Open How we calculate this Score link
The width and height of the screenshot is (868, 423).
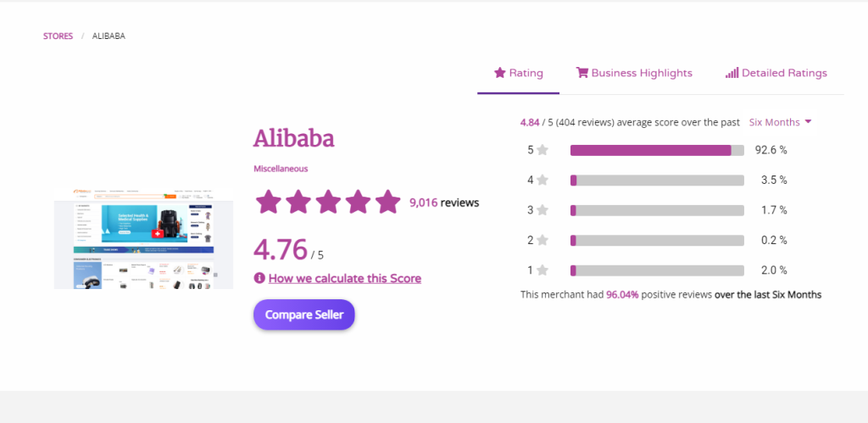coord(344,278)
